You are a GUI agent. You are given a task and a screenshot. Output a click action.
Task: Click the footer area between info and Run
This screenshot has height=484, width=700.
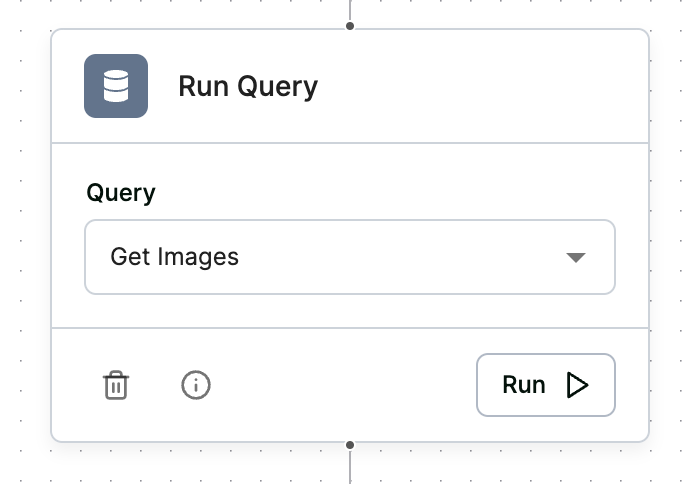340,385
